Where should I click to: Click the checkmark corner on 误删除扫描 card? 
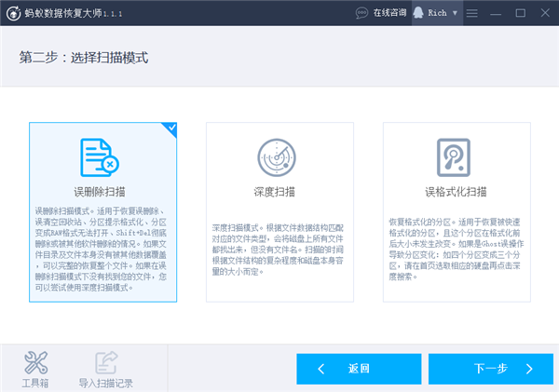170,128
